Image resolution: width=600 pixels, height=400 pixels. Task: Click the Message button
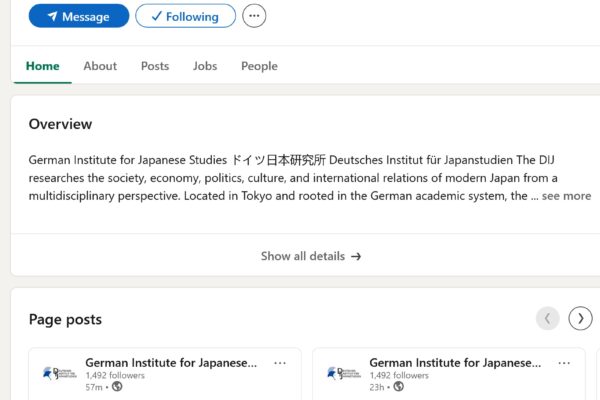pos(79,16)
